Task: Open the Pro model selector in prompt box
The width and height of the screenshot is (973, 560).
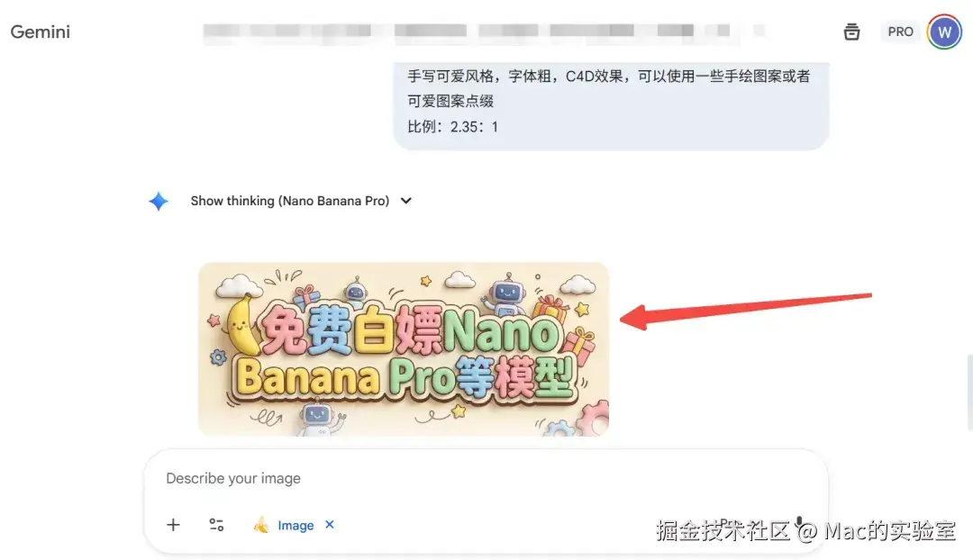Action: pyautogui.click(x=727, y=525)
